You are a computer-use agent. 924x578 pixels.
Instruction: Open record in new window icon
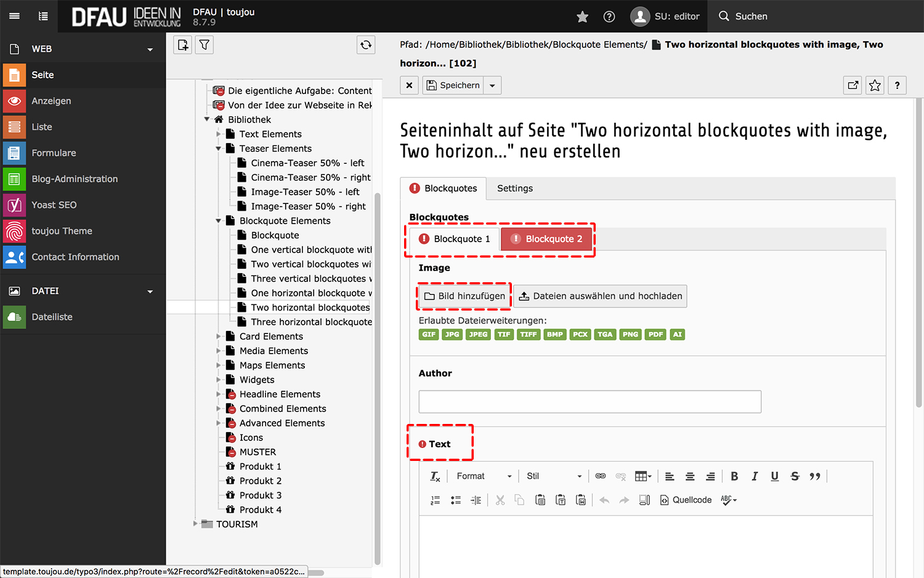tap(853, 86)
